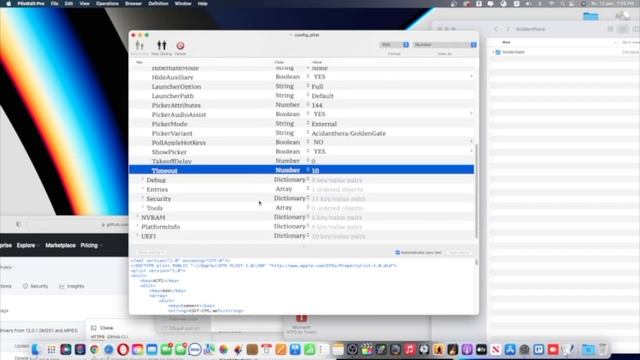This screenshot has width=640, height=360.
Task: Open News app from the dock
Action: [x=496, y=349]
